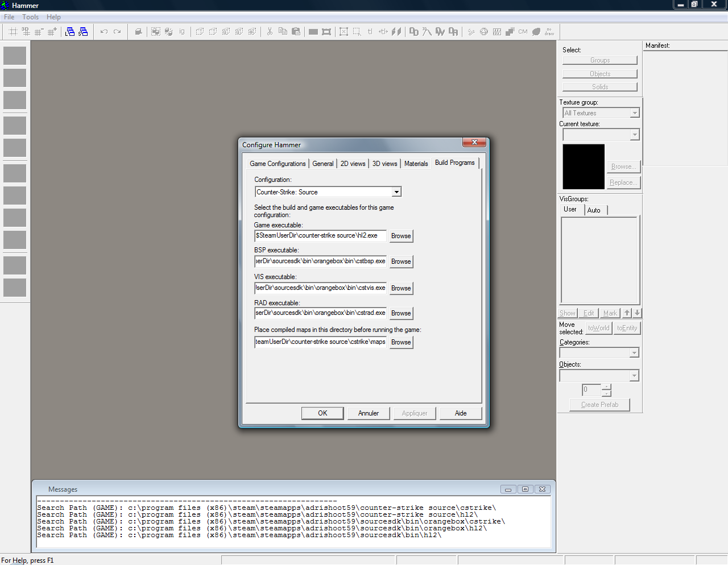Click the compiled maps directory field
The width and height of the screenshot is (728, 565).
tap(321, 342)
